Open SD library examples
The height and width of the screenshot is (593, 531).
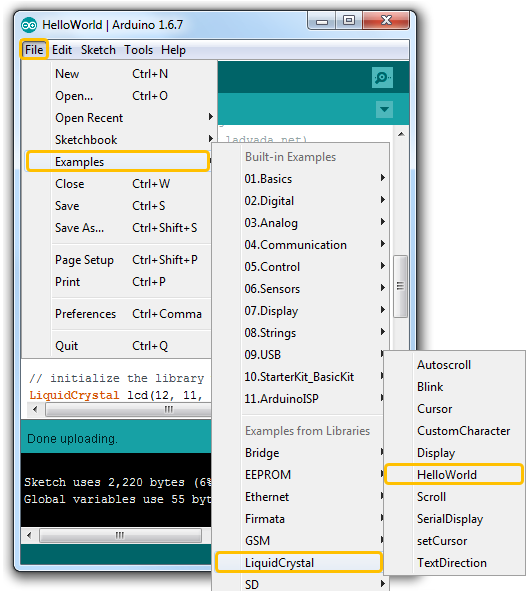[301, 584]
